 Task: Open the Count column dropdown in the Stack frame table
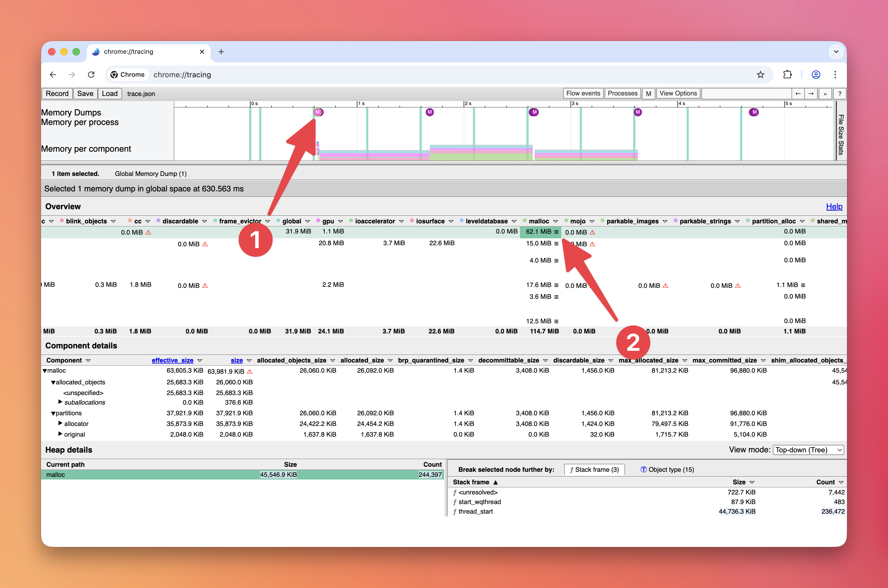pyautogui.click(x=841, y=482)
